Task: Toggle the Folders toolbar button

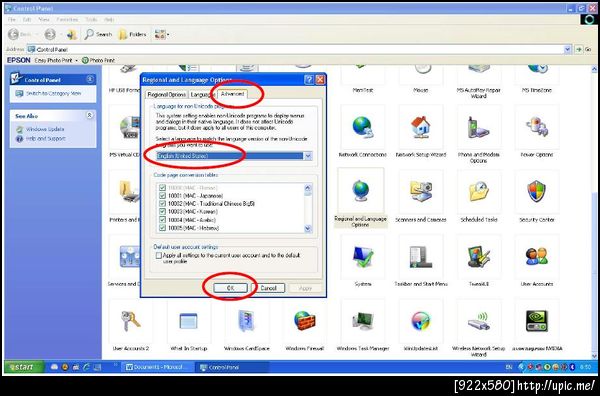Action: point(132,34)
